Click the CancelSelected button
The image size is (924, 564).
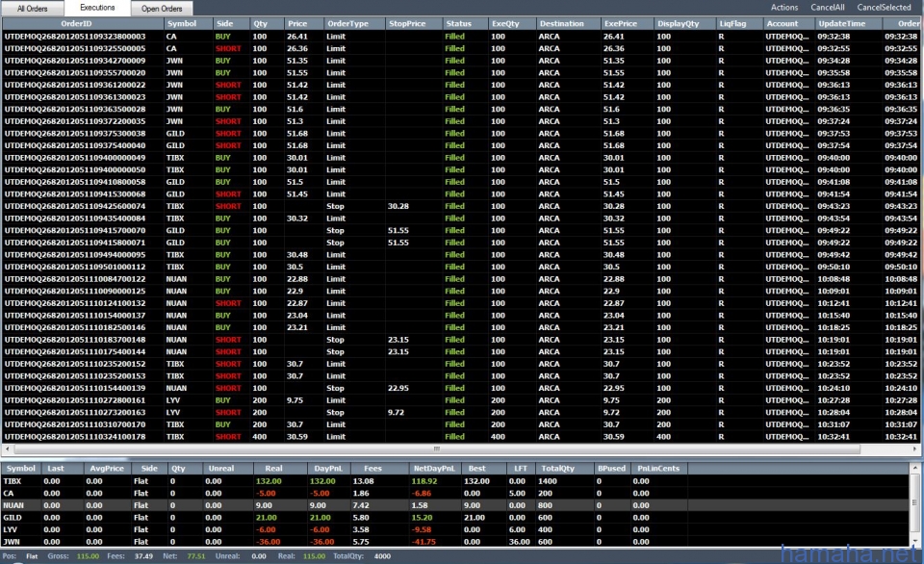coord(884,8)
